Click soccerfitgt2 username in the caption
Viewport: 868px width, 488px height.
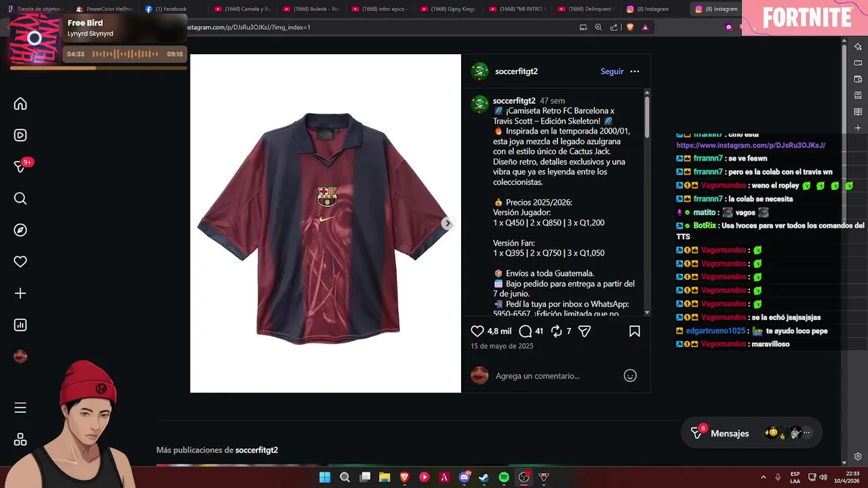(x=514, y=100)
